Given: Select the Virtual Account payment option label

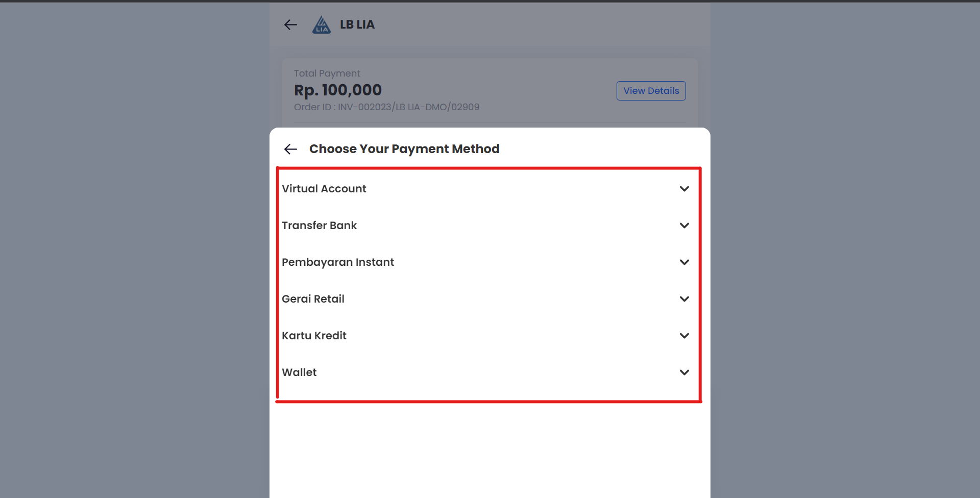Looking at the screenshot, I should [x=324, y=189].
